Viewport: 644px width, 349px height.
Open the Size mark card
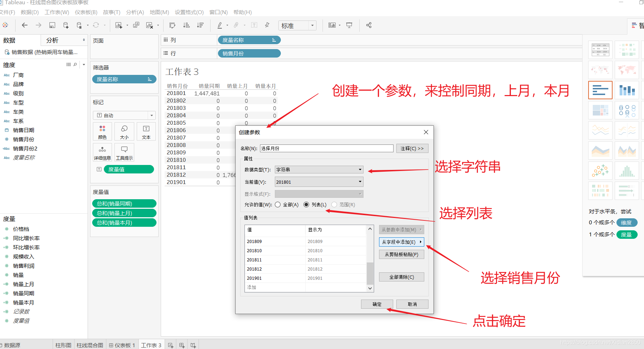coord(124,131)
